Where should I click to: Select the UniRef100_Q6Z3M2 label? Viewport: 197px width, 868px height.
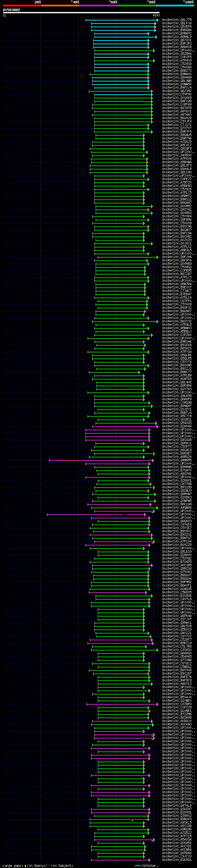177,91
